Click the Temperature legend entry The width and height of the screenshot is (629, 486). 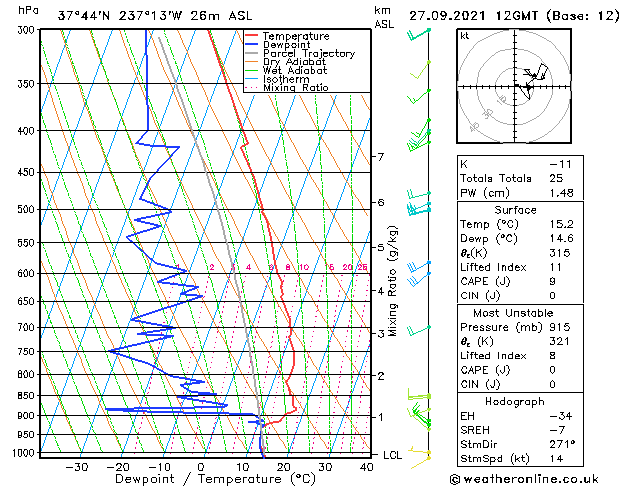(296, 36)
